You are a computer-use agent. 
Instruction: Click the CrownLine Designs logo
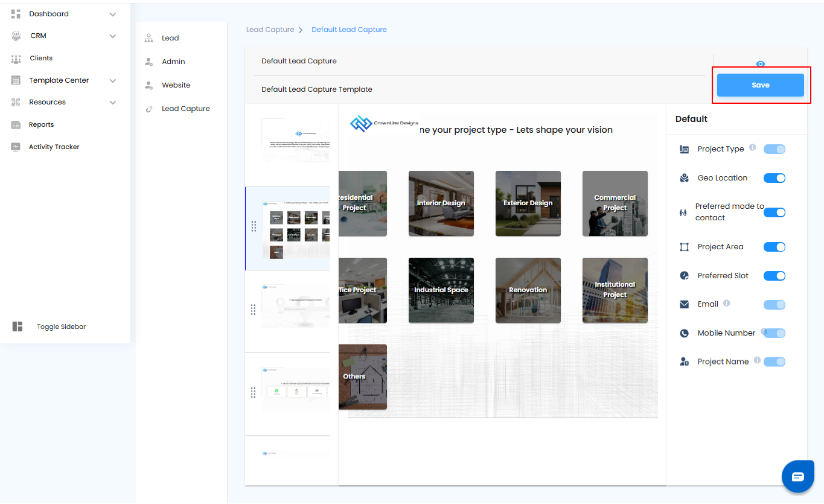tap(384, 123)
